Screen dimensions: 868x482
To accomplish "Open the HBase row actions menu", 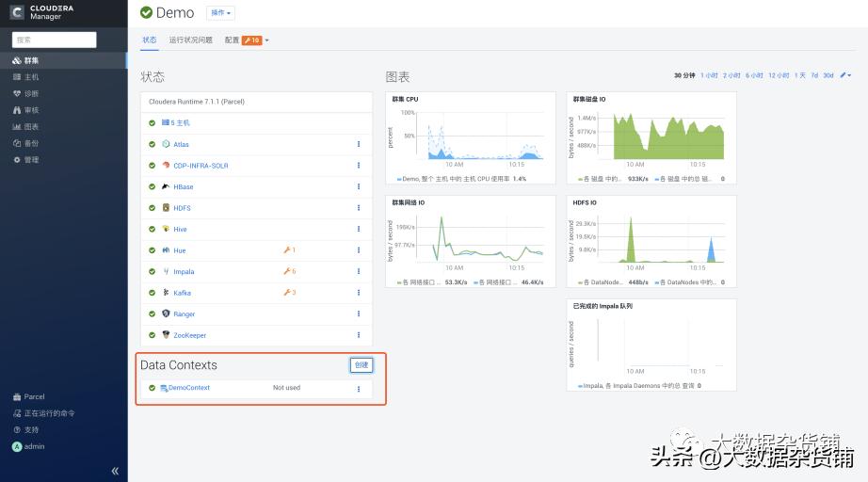I will [359, 186].
